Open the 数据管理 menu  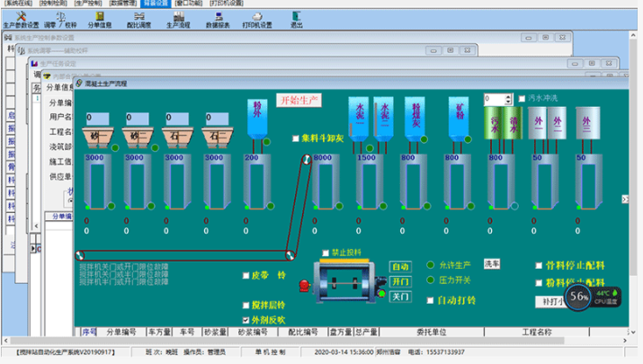tap(123, 4)
